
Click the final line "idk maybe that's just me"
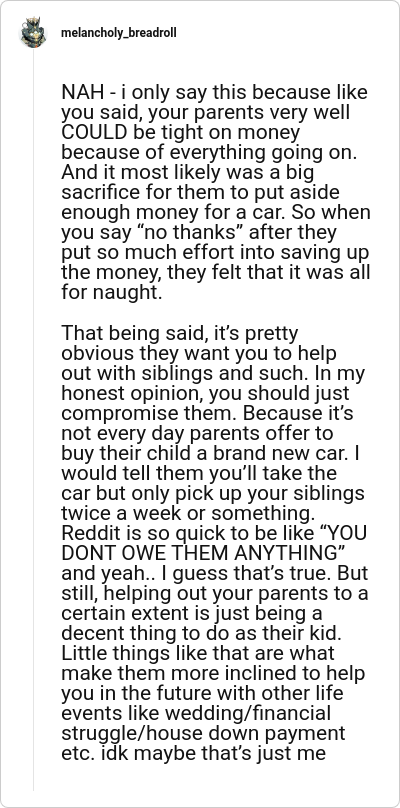click(208, 753)
